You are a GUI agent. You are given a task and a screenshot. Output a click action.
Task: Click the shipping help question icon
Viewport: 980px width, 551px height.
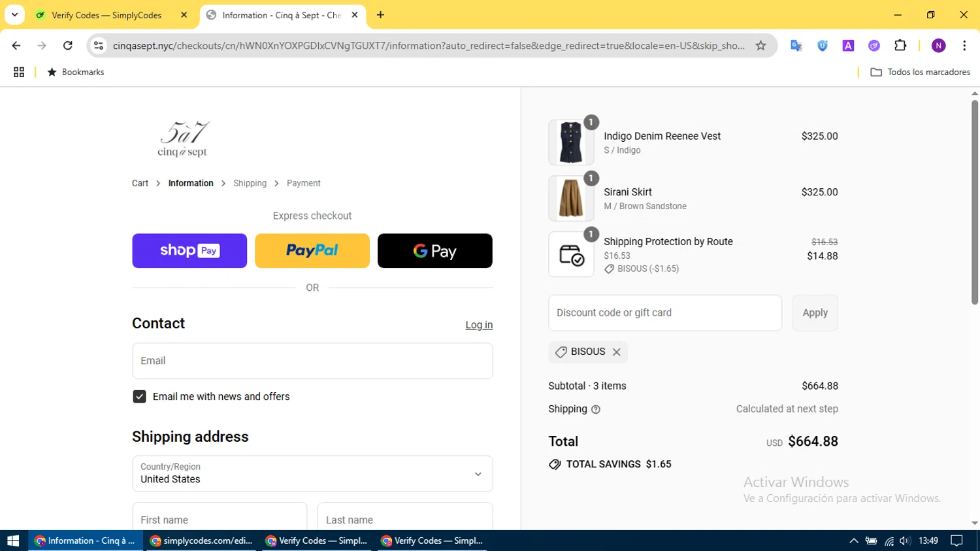595,410
